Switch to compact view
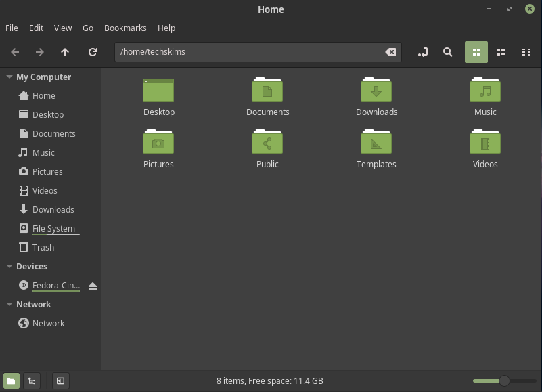 (x=526, y=52)
